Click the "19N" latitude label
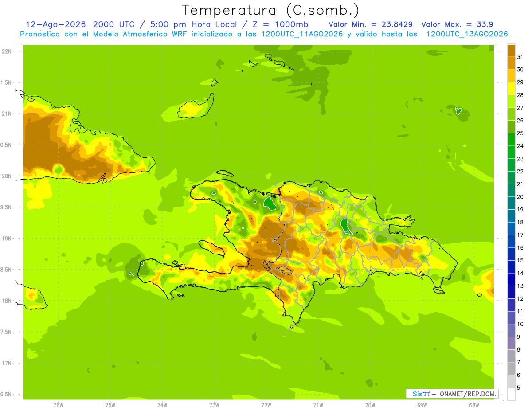 (x=6, y=239)
